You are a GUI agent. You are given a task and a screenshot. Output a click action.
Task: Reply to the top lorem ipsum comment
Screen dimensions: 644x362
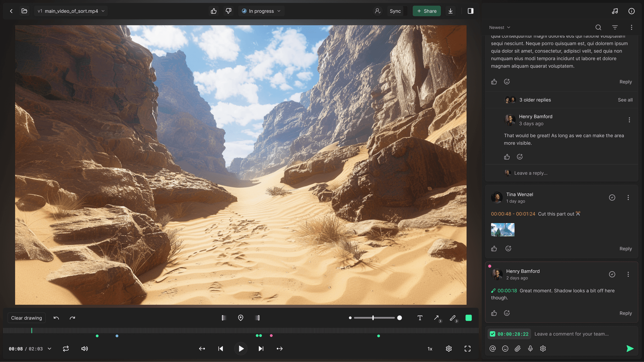click(x=625, y=82)
